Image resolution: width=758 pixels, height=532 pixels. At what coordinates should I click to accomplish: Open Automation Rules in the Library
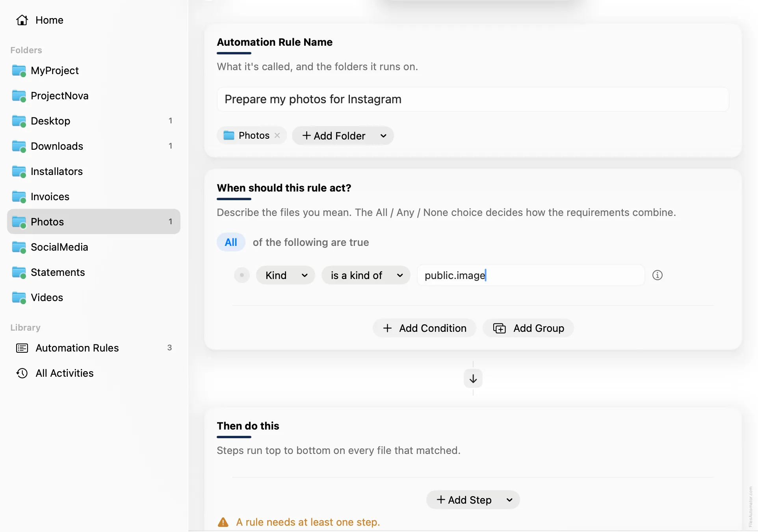click(94, 348)
